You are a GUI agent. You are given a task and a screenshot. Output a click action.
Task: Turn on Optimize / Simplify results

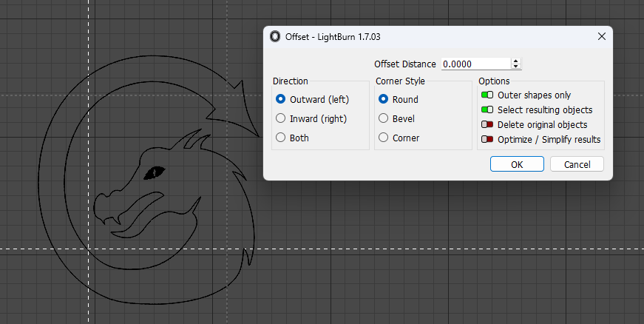[x=487, y=140]
